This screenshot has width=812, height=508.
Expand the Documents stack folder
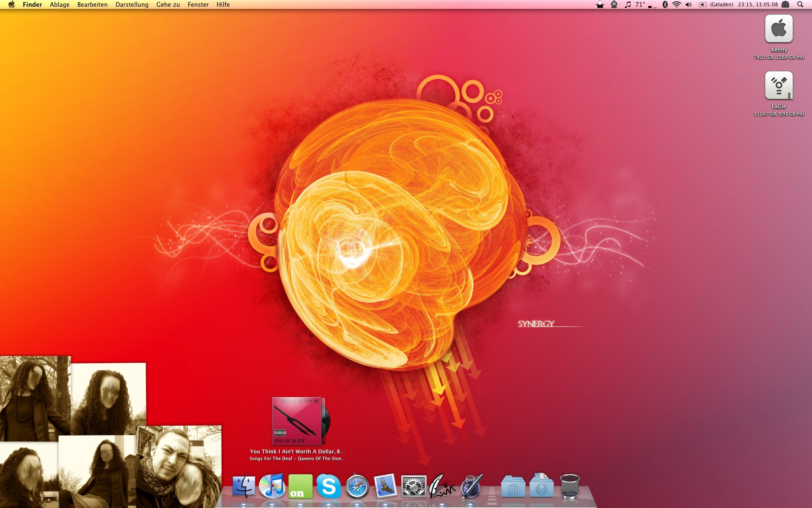click(x=513, y=486)
